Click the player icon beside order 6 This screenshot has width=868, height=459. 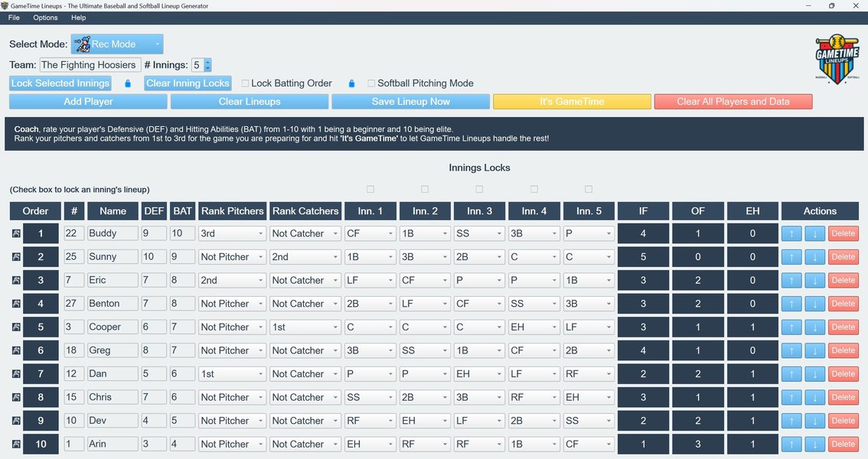click(x=16, y=350)
